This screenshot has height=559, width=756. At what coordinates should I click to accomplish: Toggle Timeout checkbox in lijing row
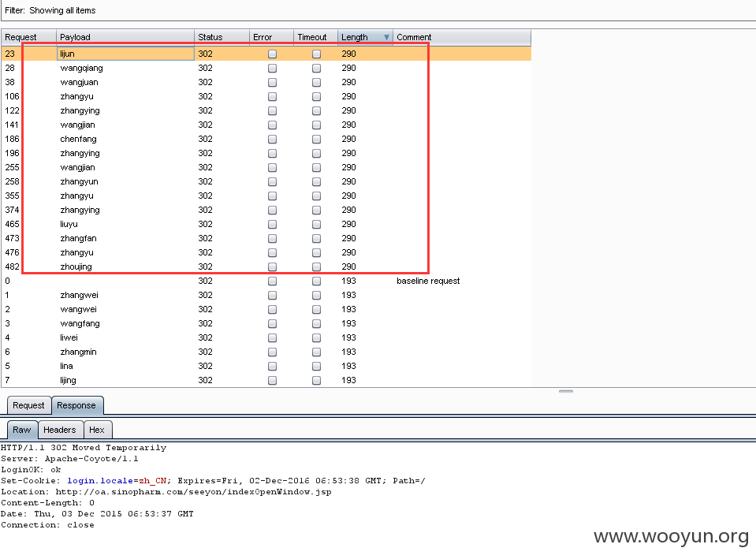(316, 380)
